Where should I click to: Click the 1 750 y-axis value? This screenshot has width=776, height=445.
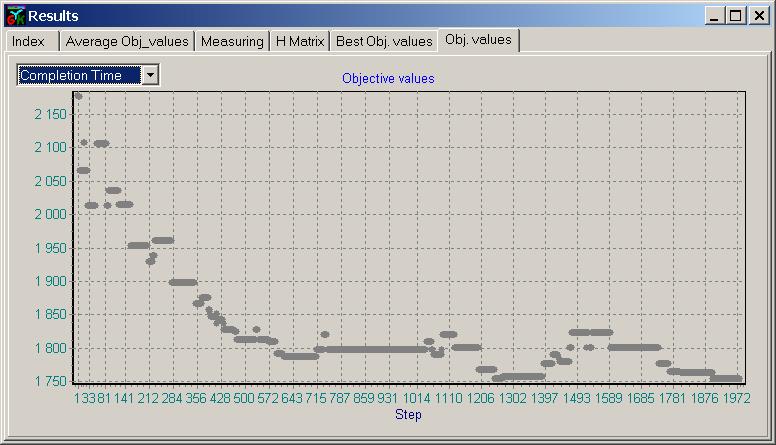point(50,381)
